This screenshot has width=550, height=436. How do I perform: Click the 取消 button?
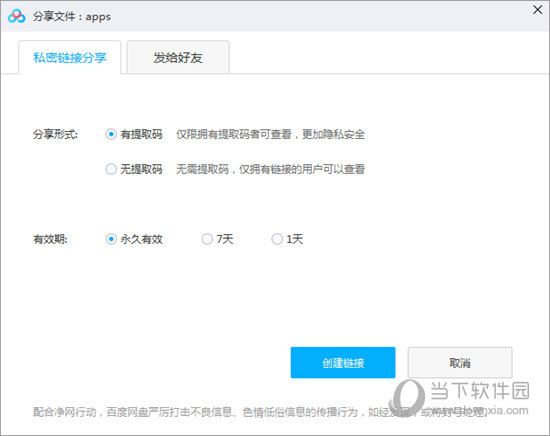coord(460,363)
